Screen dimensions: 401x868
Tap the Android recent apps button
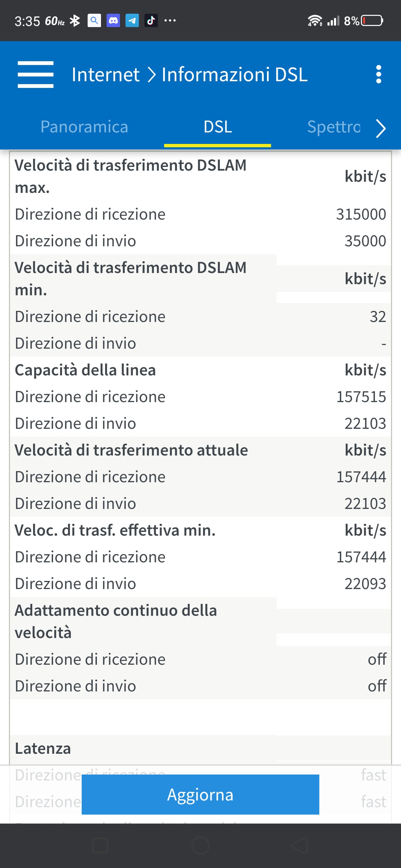point(100,846)
